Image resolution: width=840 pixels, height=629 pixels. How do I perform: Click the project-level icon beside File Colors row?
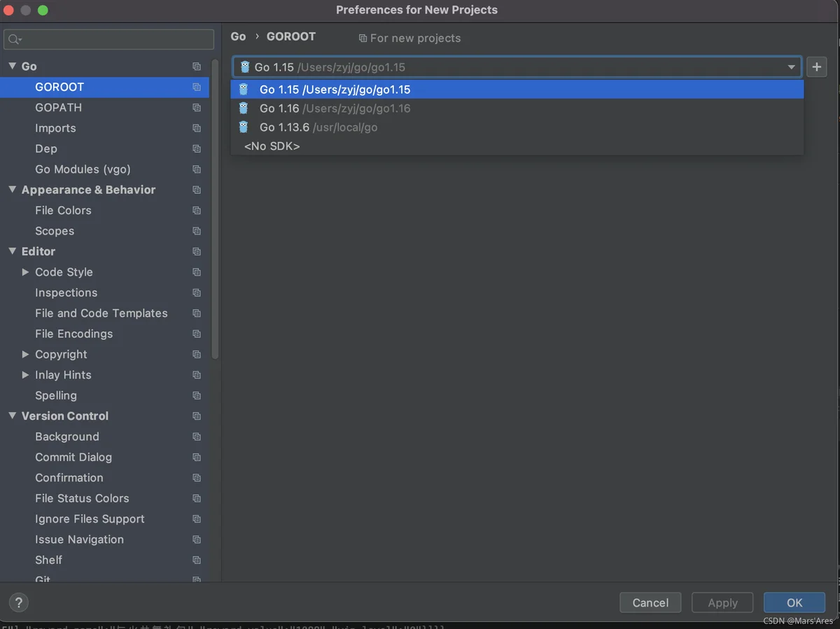(x=197, y=211)
